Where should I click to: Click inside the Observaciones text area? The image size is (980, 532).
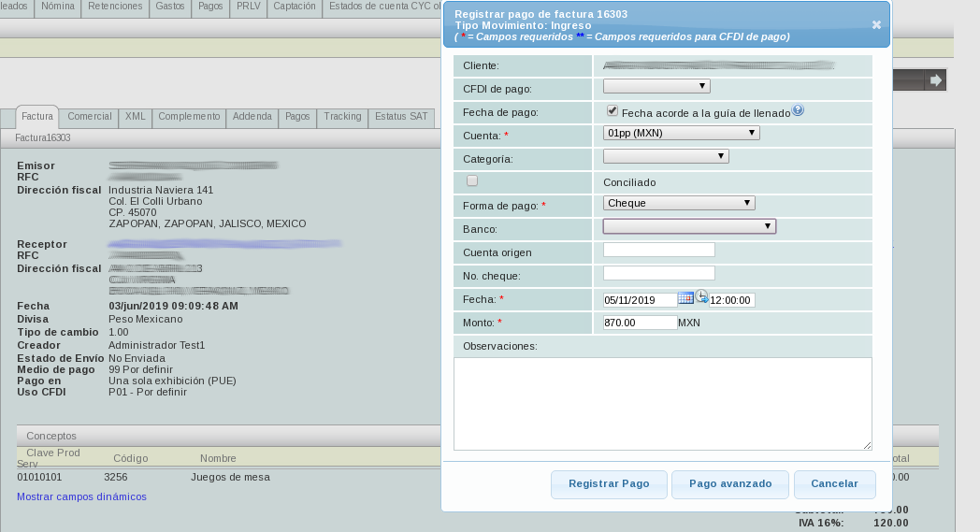662,403
